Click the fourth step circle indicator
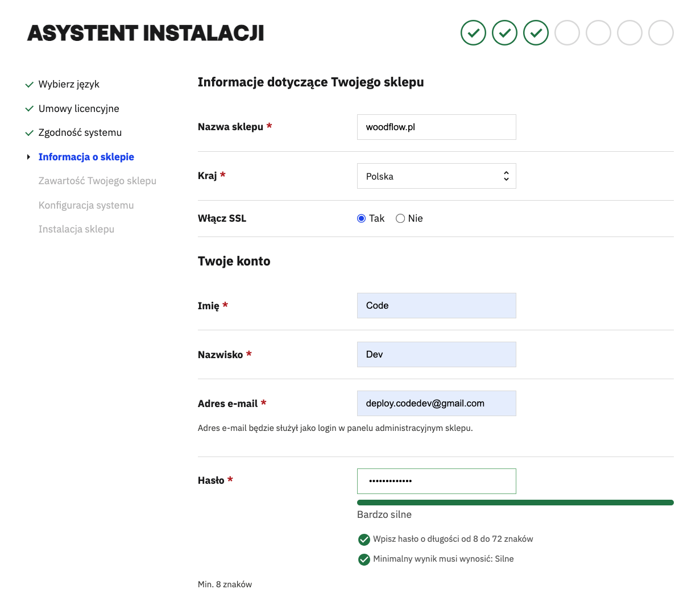700x610 pixels. (x=567, y=33)
